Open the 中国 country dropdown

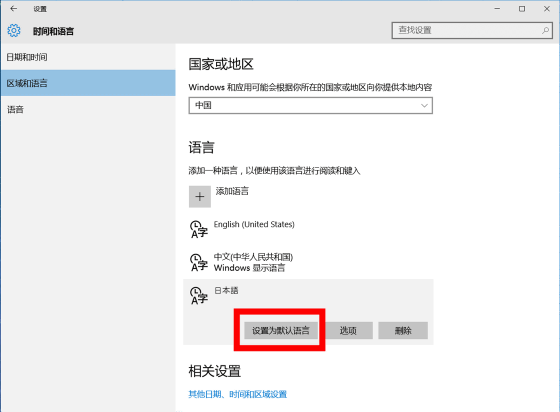click(310, 105)
